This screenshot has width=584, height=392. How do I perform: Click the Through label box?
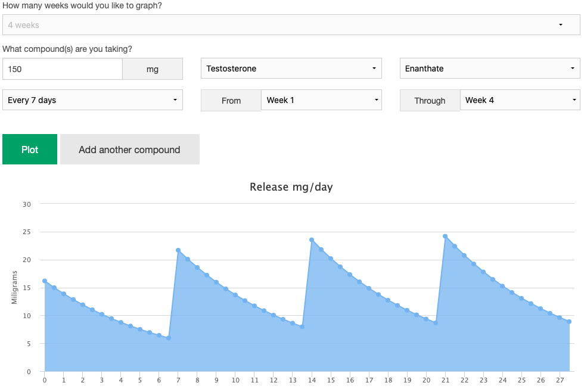pos(430,101)
